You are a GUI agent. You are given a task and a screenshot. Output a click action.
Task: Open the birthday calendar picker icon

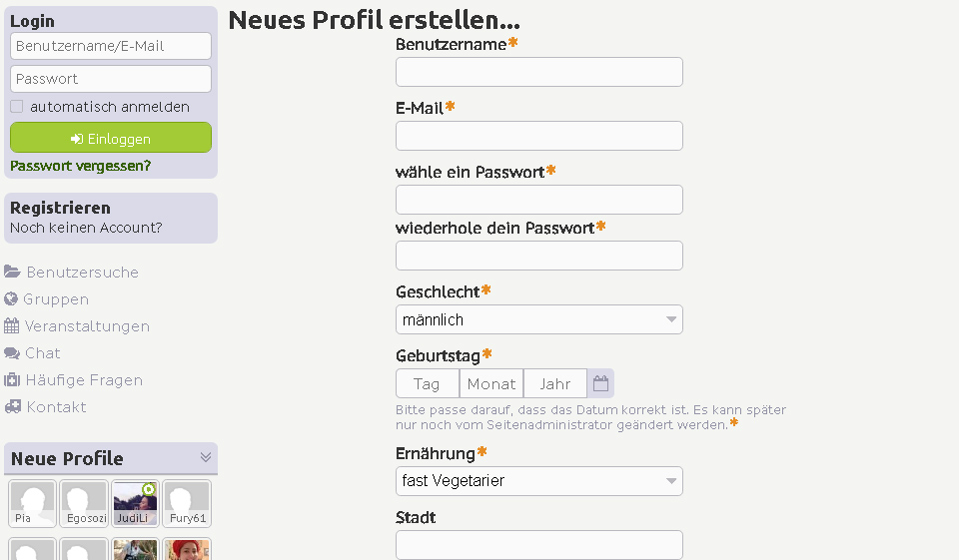(x=600, y=383)
